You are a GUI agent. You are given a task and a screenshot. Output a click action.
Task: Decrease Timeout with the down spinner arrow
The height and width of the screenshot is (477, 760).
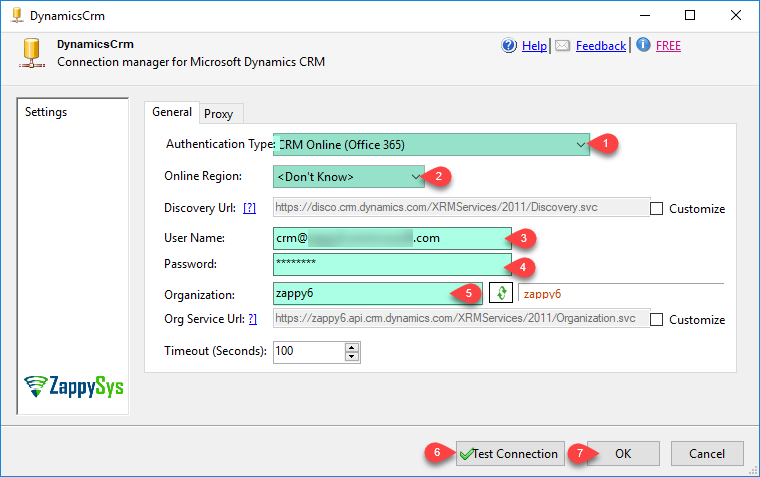352,357
